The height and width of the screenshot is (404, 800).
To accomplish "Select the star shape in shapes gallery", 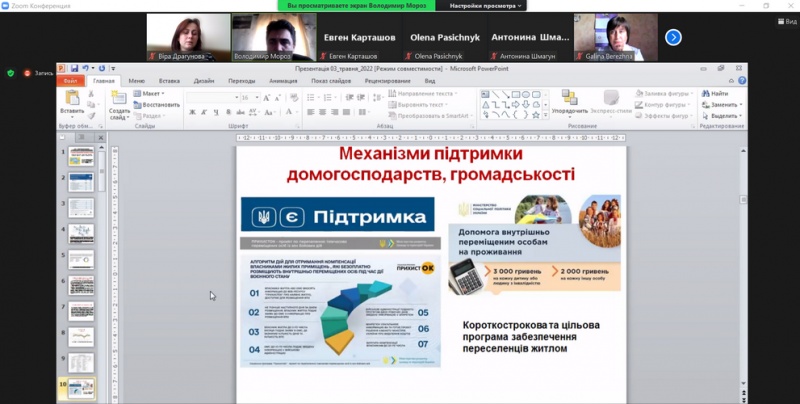I will [536, 115].
